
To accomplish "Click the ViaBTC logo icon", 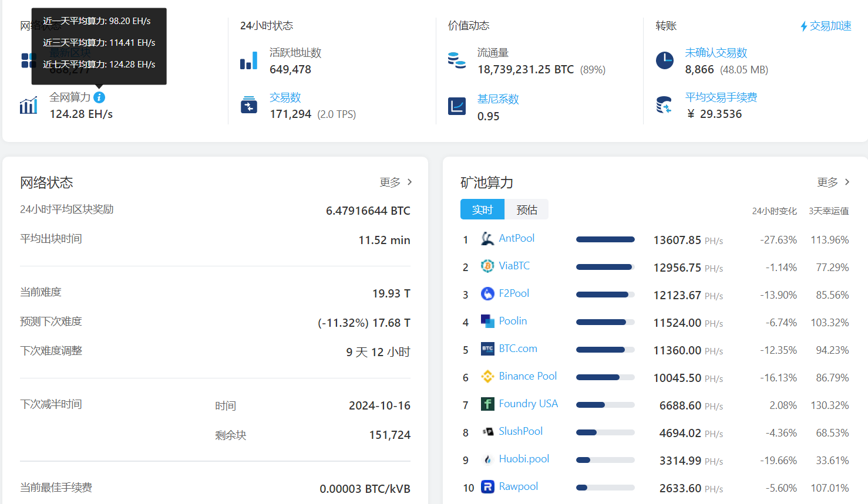I will point(487,266).
